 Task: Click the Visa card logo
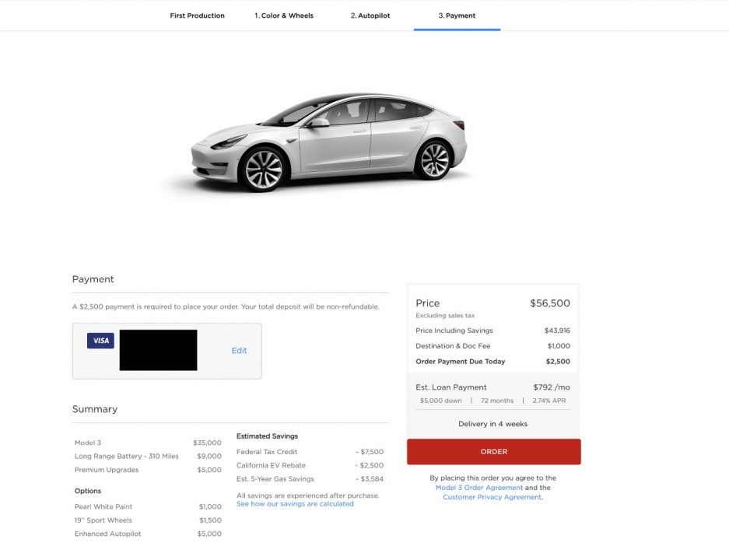click(100, 341)
